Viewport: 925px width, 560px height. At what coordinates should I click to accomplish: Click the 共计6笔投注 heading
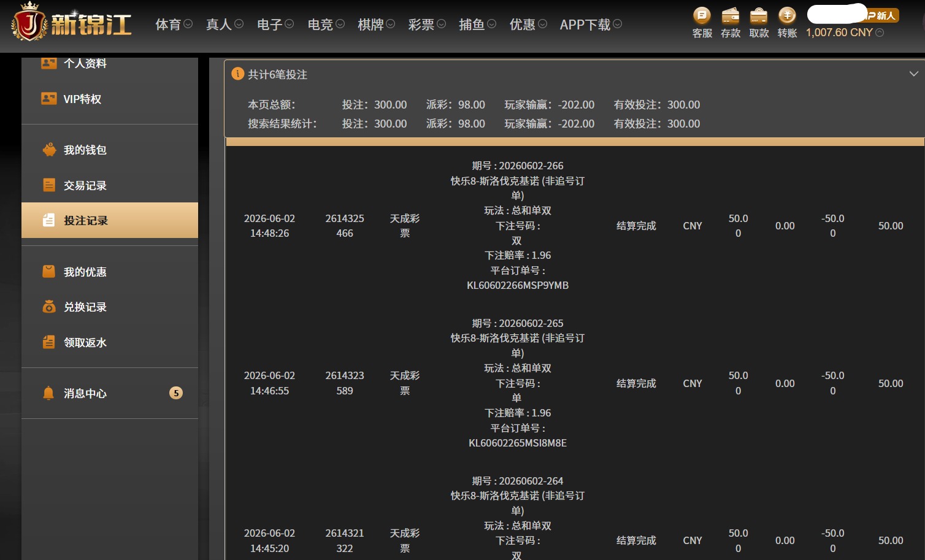[x=277, y=74]
